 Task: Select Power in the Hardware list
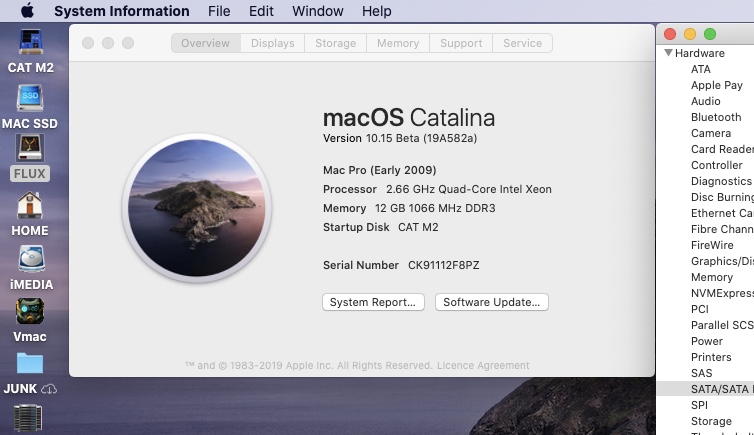(707, 341)
